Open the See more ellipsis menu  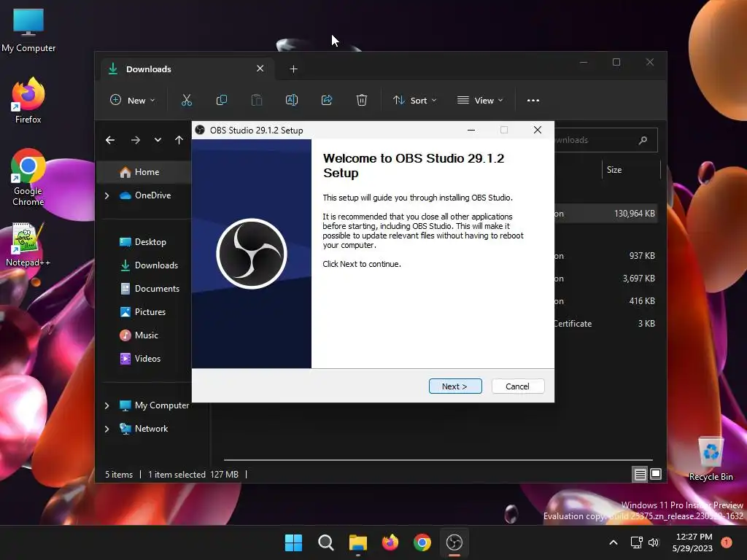coord(533,101)
